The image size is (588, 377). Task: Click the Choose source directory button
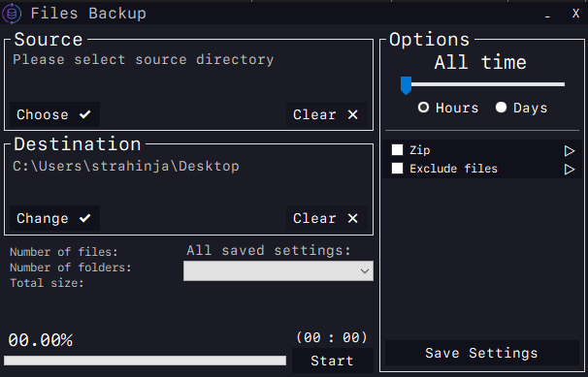pos(54,114)
